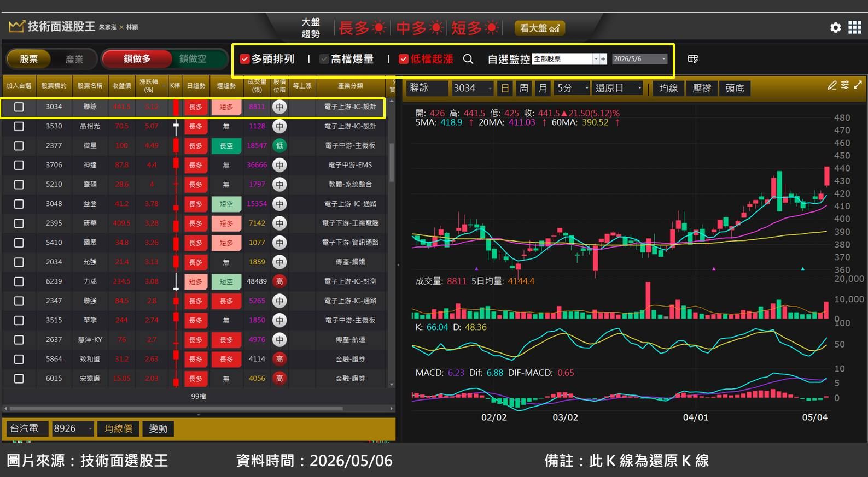This screenshot has height=477, width=868.
Task: Switch to 股票 tab
Action: click(28, 59)
